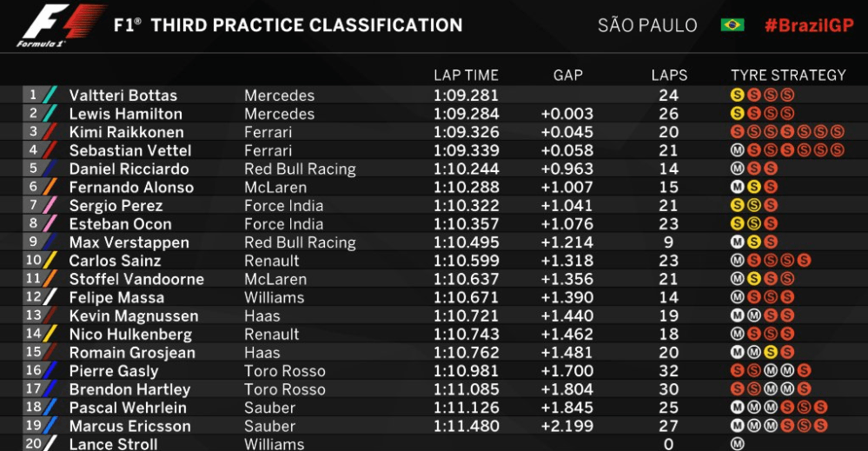Click the Formula 1 logo

pos(62,25)
